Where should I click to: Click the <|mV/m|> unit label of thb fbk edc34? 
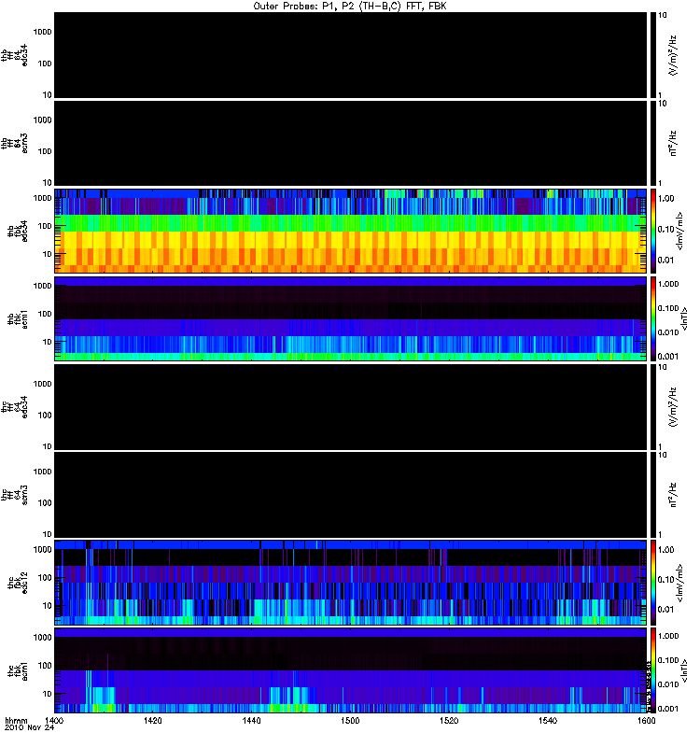pos(680,231)
